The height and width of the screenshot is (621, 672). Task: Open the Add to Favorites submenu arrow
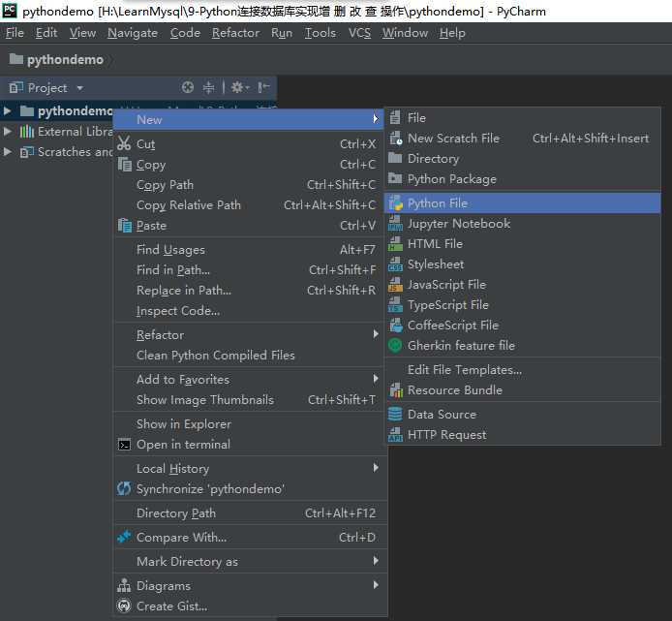[376, 379]
